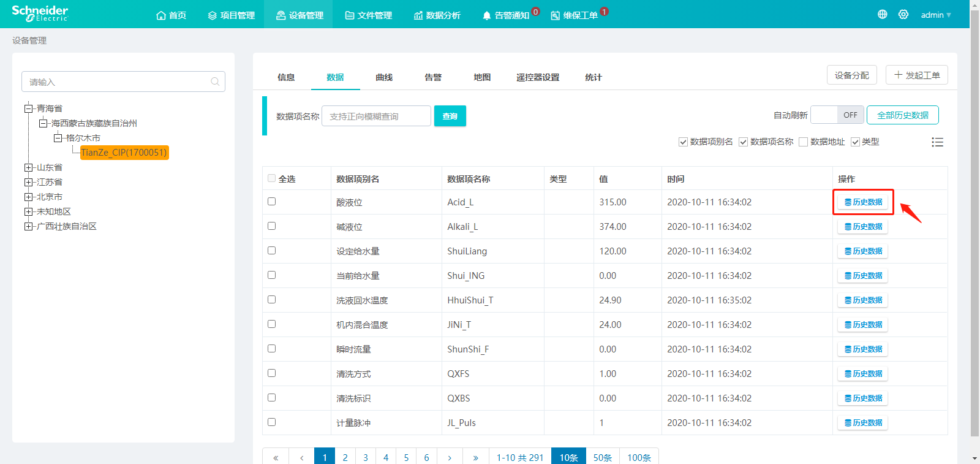Go to last page double-arrow
The height and width of the screenshot is (464, 980).
coord(475,457)
